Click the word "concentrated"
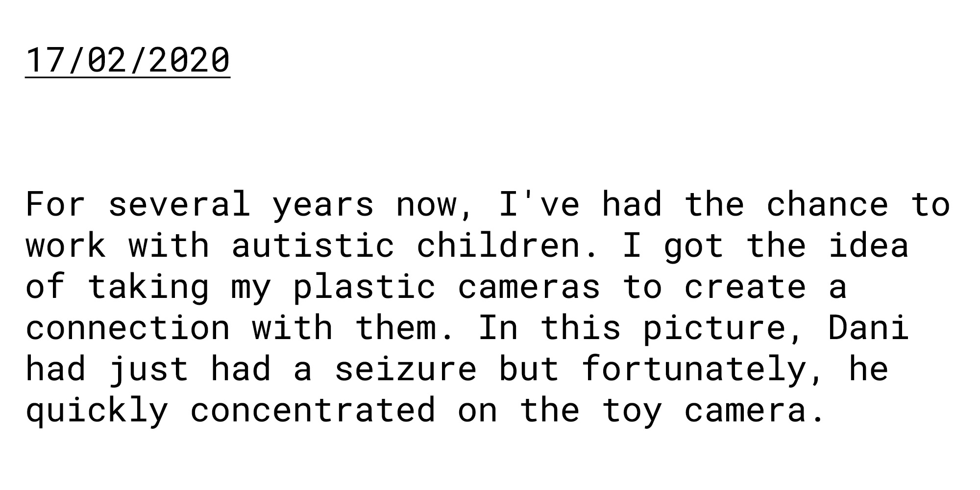 tap(313, 410)
